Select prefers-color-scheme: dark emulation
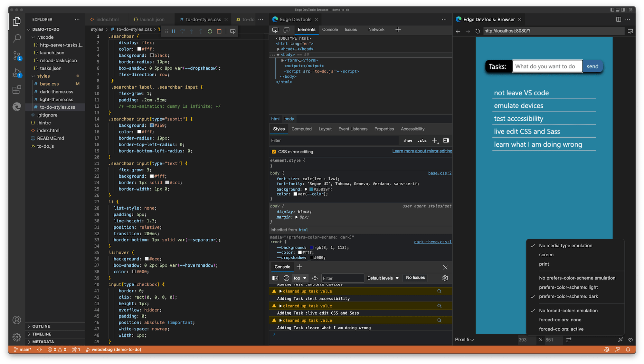Image resolution: width=644 pixels, height=364 pixels. pos(569,296)
